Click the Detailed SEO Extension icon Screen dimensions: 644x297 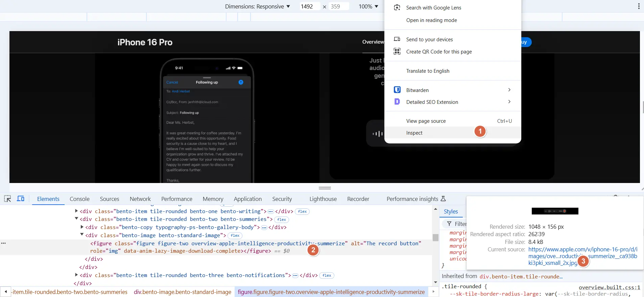(397, 101)
